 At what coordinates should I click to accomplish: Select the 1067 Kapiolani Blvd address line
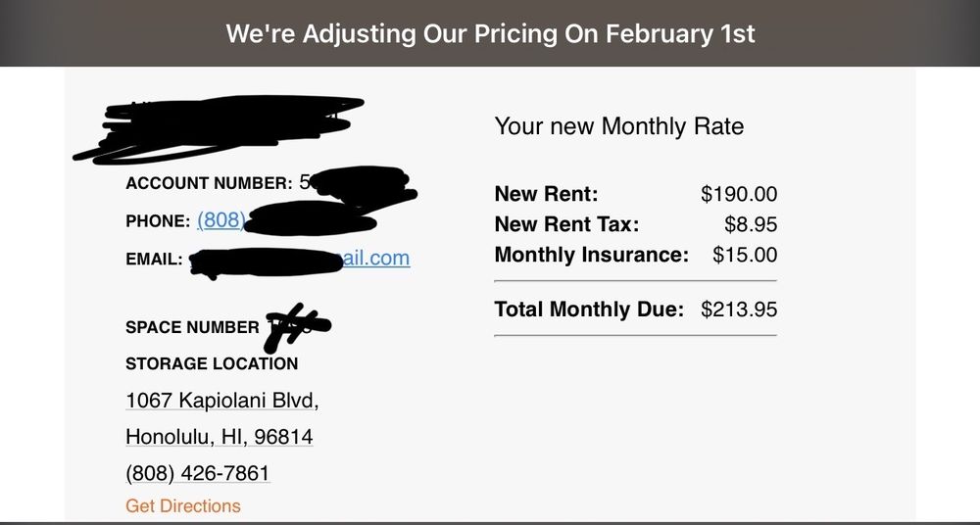point(221,400)
